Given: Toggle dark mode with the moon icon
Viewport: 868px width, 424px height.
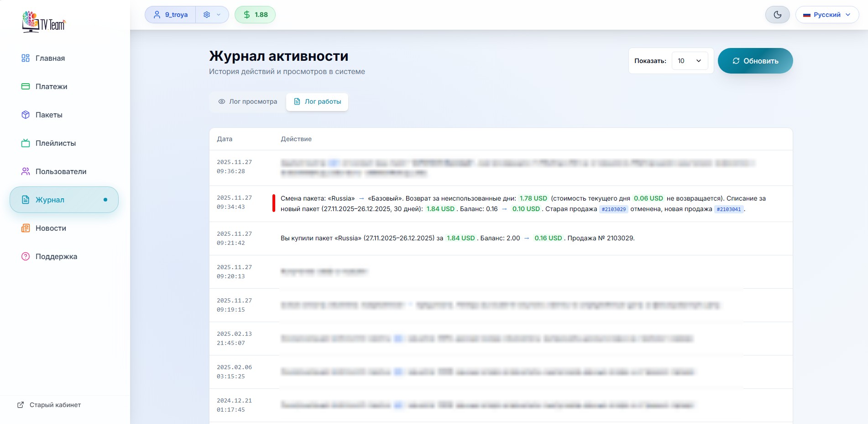Looking at the screenshot, I should [777, 15].
